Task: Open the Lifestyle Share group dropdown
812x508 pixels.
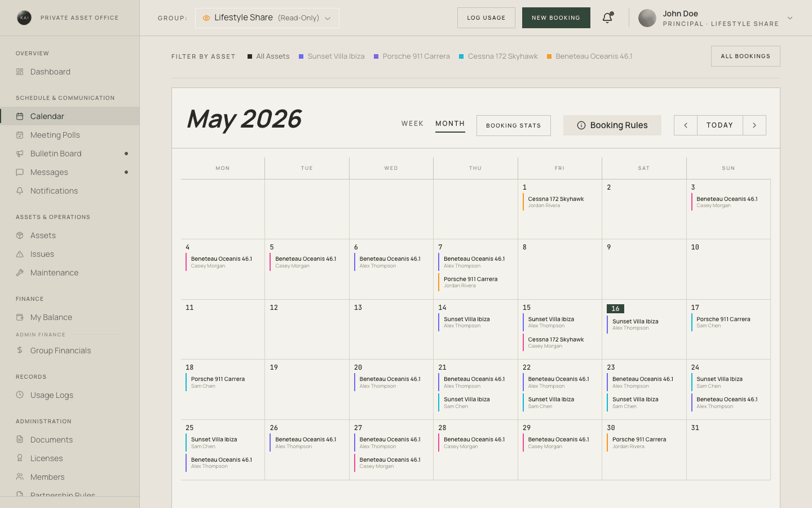Action: click(x=267, y=18)
